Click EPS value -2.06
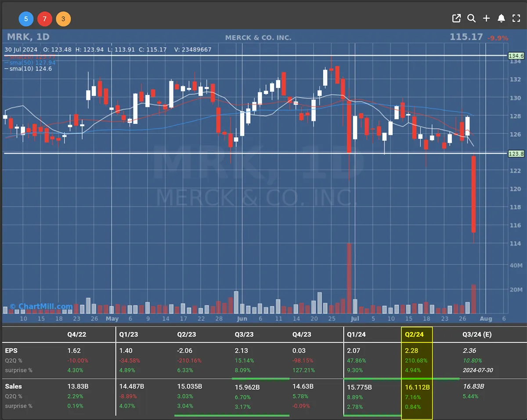Screen dimensions: 527x420 point(185,351)
